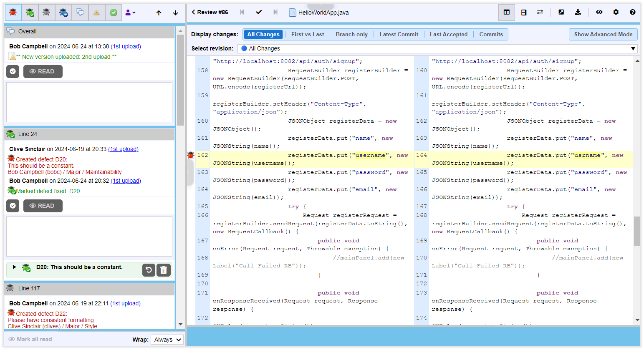Viewport: 644px width, 350px height.
Task: Switch to over-under diff view layout
Action: click(524, 12)
